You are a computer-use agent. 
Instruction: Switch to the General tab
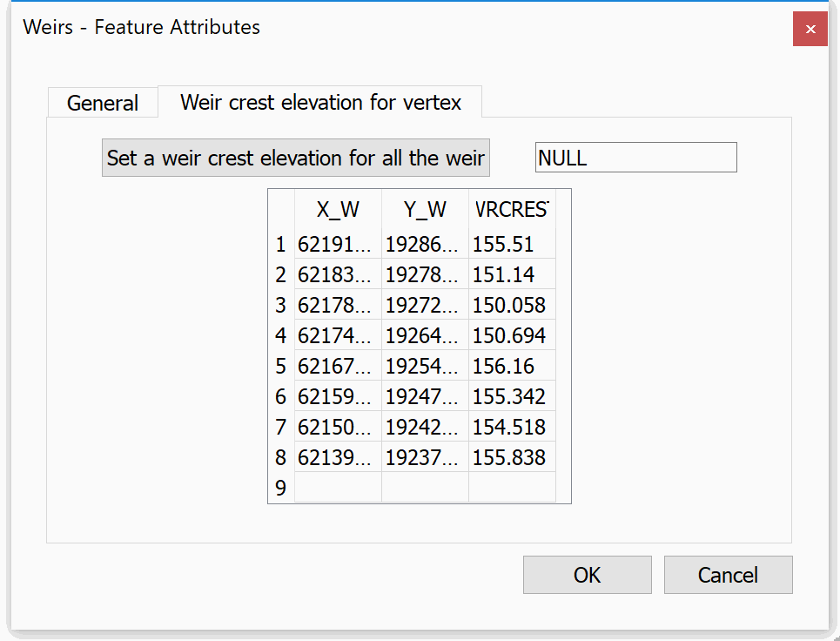tap(103, 103)
